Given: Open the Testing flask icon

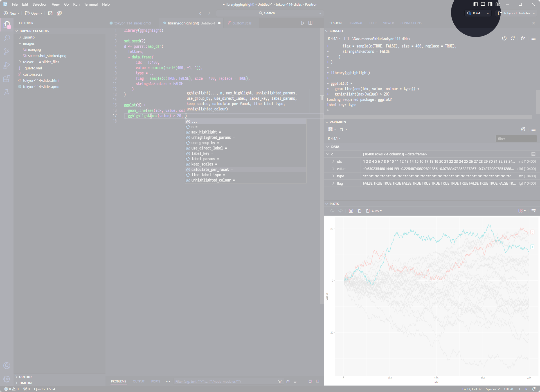Looking at the screenshot, I should click(7, 92).
